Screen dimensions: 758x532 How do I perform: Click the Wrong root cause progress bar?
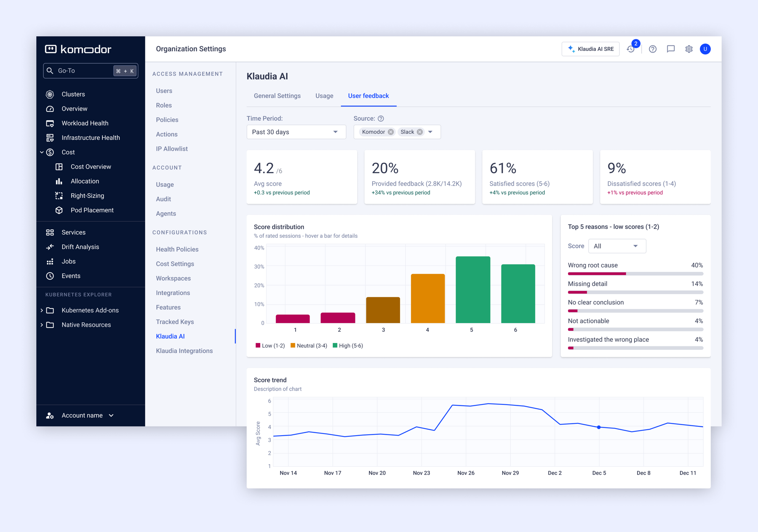pyautogui.click(x=635, y=274)
